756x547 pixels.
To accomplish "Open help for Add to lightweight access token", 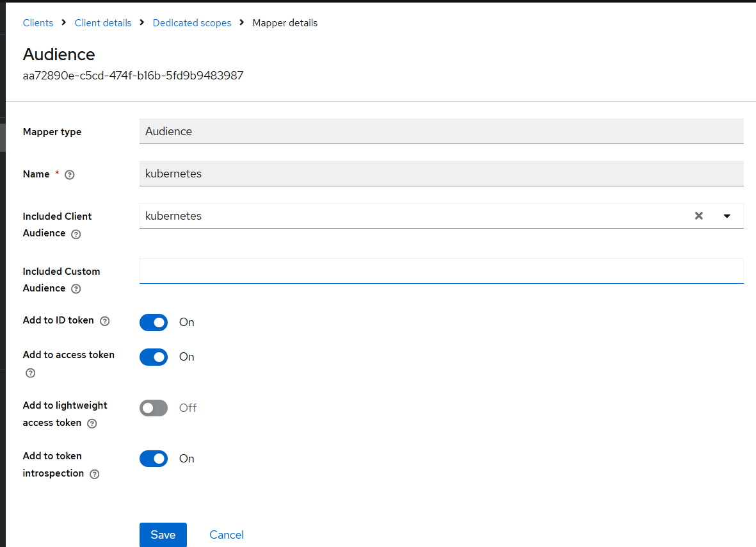I will click(92, 423).
